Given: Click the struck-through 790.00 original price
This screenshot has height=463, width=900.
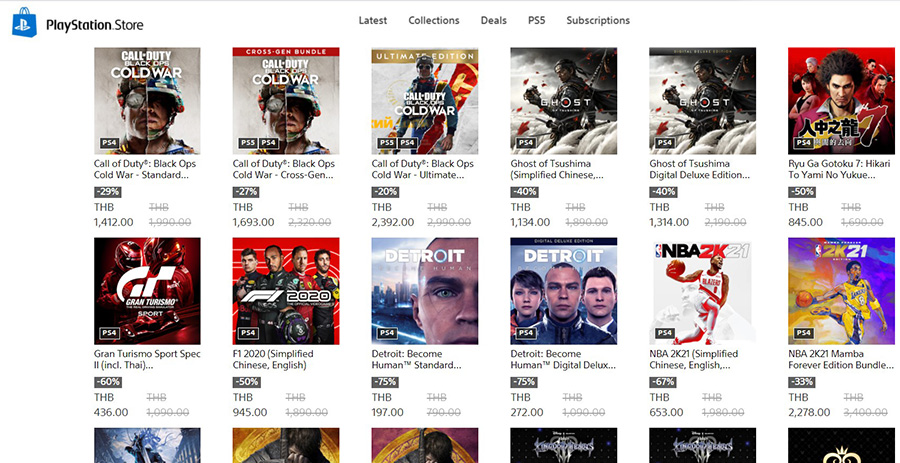Looking at the screenshot, I should pyautogui.click(x=443, y=412).
